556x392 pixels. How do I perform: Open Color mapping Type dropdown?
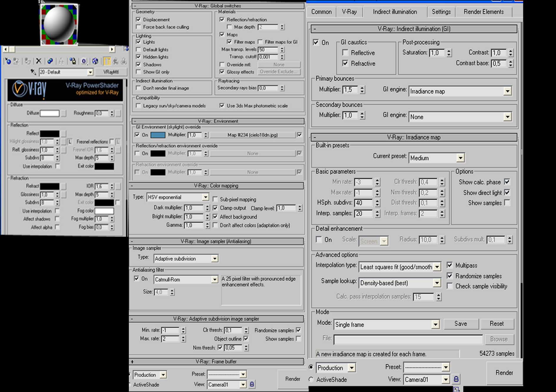[205, 197]
